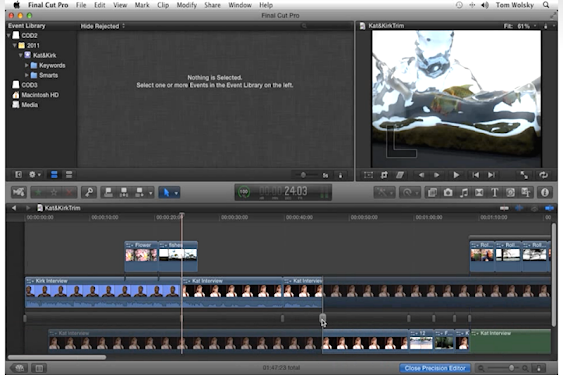
Task: Play video full screen from viewer
Action: click(x=524, y=175)
